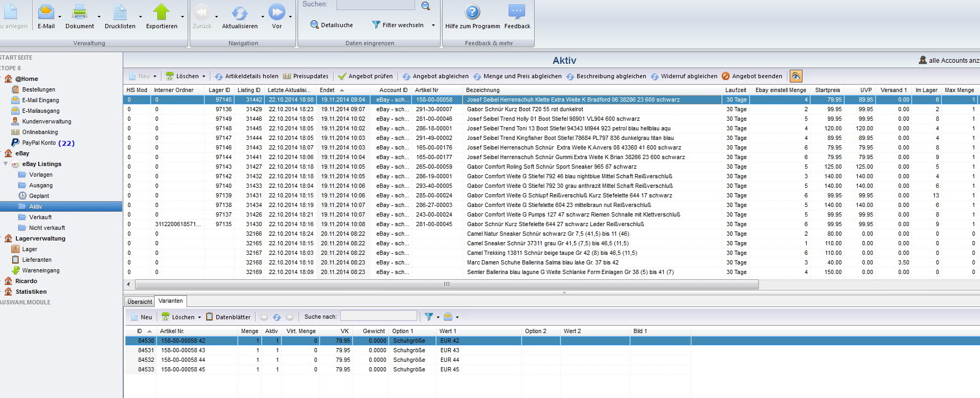Image resolution: width=980 pixels, height=398 pixels.
Task: Select the Varianten tab
Action: [x=171, y=301]
